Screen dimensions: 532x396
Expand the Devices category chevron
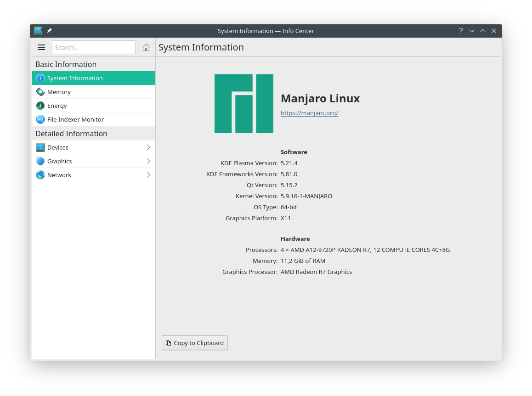tap(148, 147)
